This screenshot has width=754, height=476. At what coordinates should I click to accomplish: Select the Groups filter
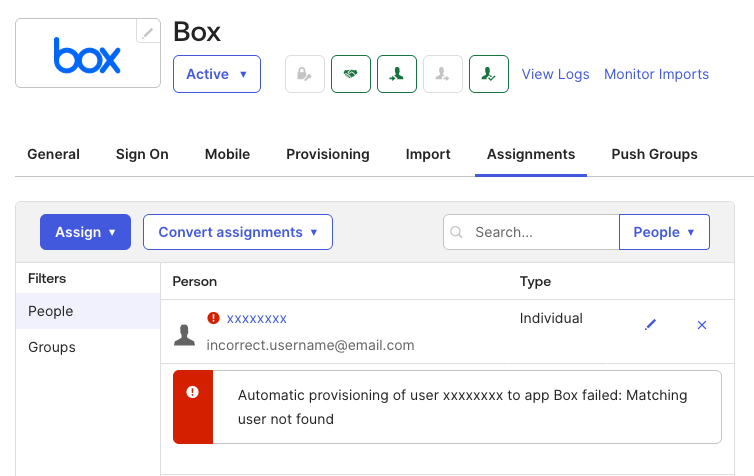click(88, 347)
